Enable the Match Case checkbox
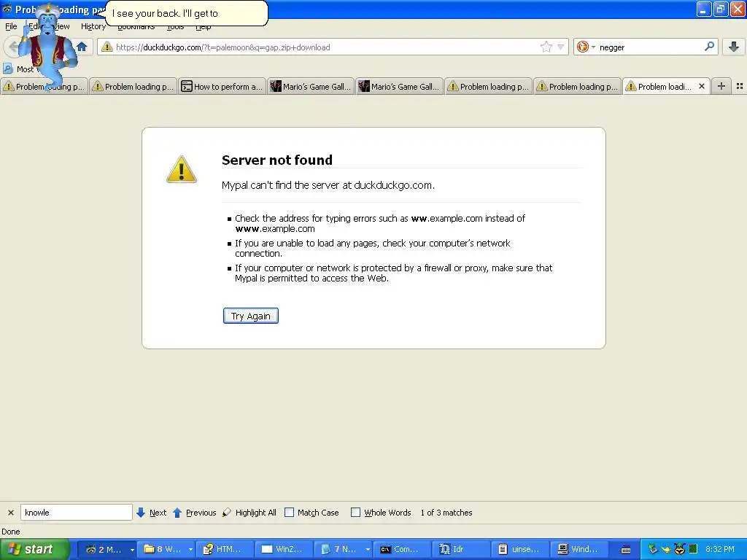This screenshot has height=560, width=747. point(289,513)
